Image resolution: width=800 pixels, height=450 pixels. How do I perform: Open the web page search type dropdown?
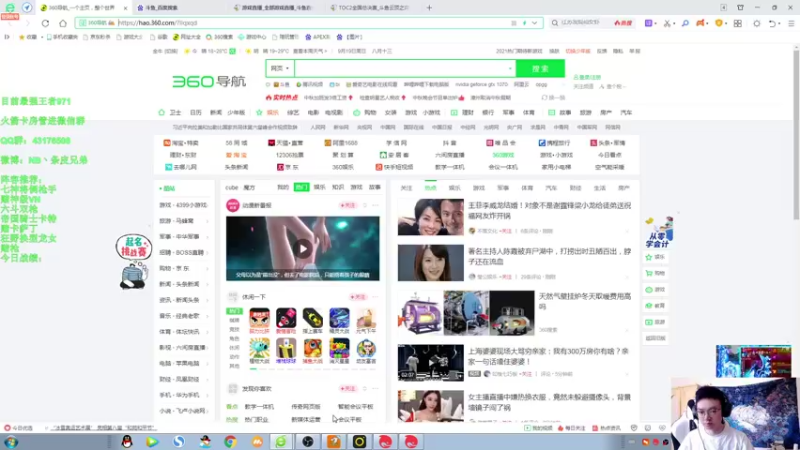point(280,68)
